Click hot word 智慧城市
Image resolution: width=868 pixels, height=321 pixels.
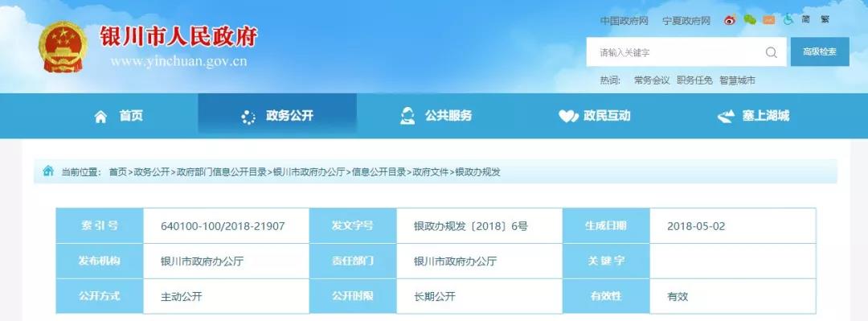(737, 80)
